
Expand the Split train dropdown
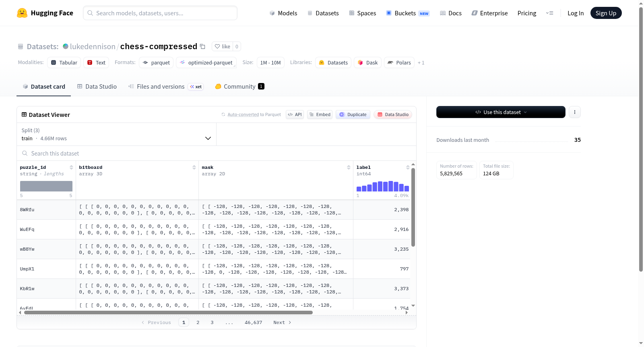pos(116,134)
